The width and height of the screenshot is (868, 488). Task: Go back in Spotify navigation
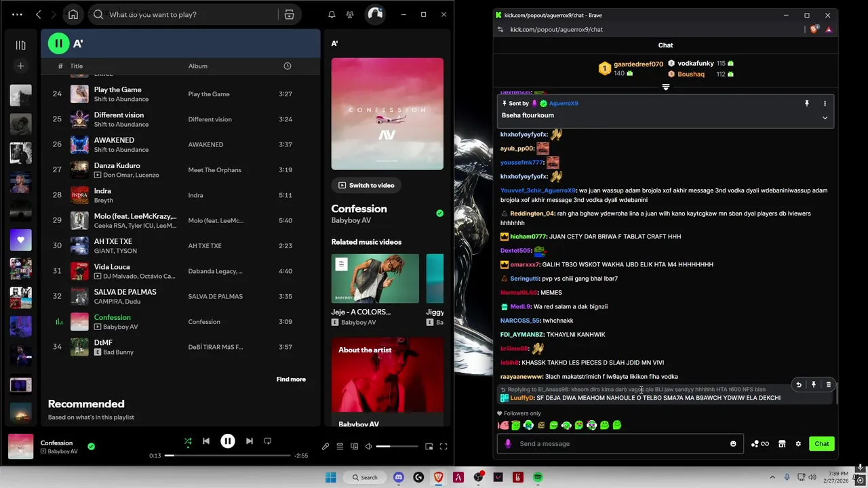[39, 14]
